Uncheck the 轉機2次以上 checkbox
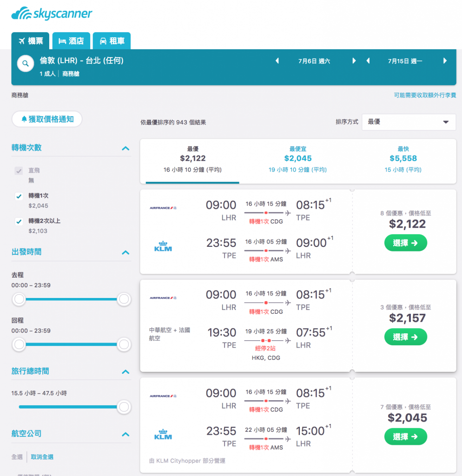Image resolution: width=462 pixels, height=476 pixels. (19, 221)
